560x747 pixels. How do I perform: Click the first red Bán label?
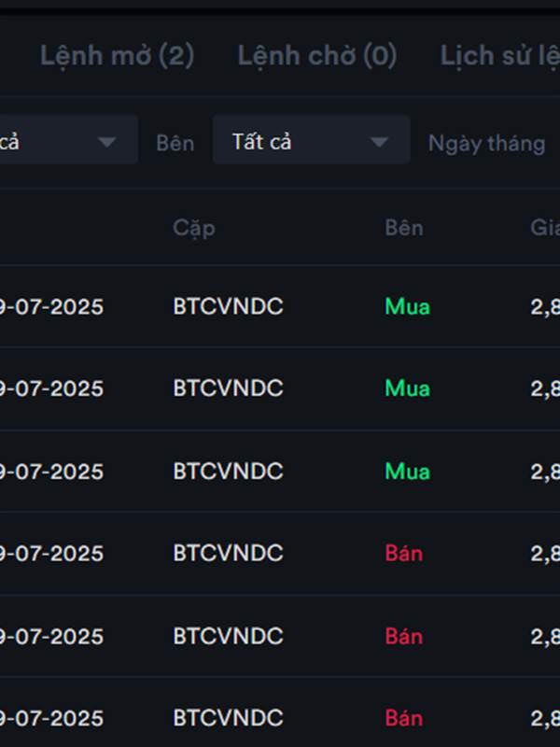403,553
